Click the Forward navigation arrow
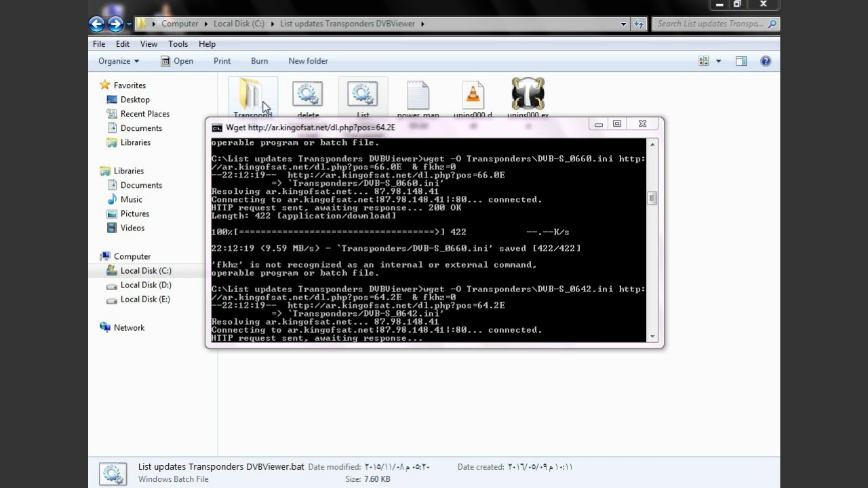The width and height of the screenshot is (868, 488). (116, 24)
